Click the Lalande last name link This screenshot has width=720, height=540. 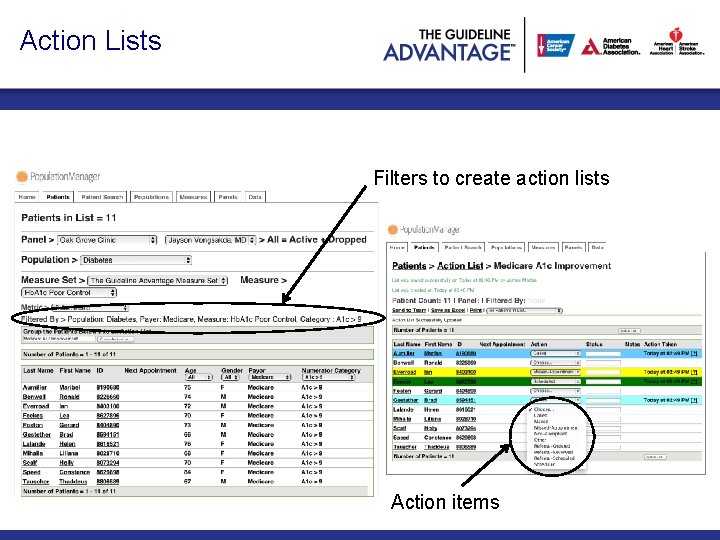pos(34,444)
